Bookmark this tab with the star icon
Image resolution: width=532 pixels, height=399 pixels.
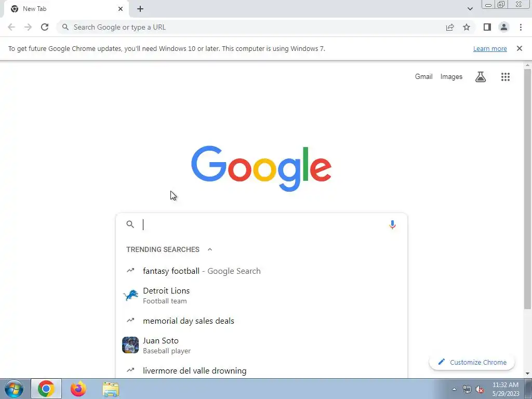click(467, 27)
